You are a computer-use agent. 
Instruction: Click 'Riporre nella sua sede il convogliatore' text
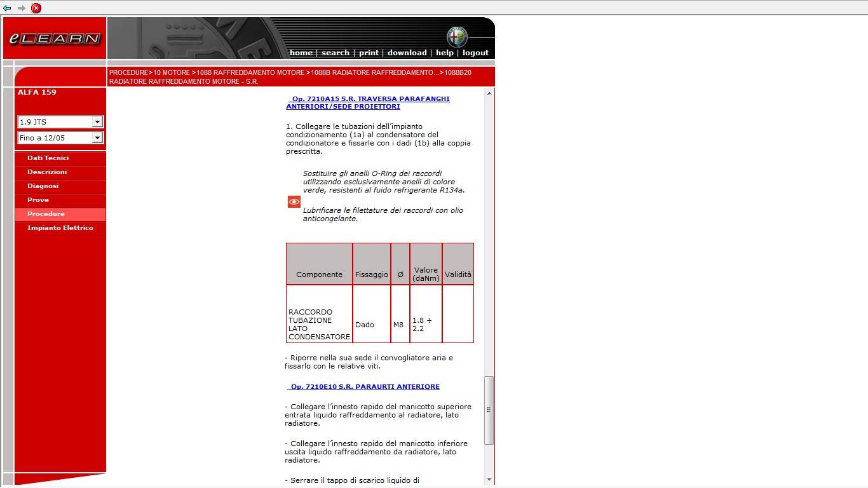(x=369, y=362)
